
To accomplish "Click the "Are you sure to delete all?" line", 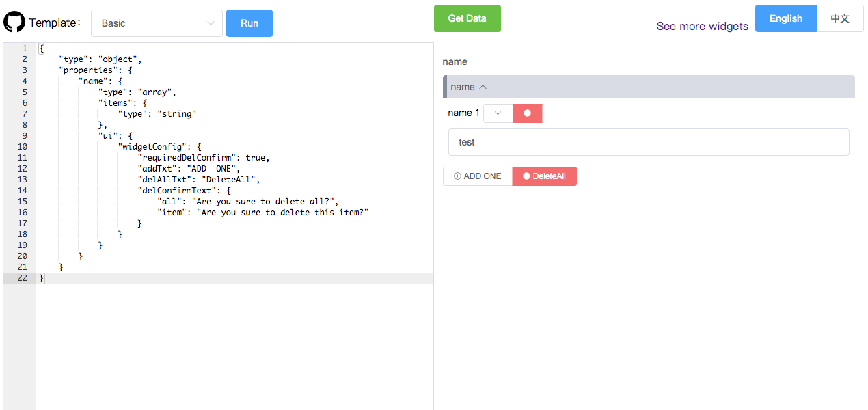I will [x=248, y=202].
